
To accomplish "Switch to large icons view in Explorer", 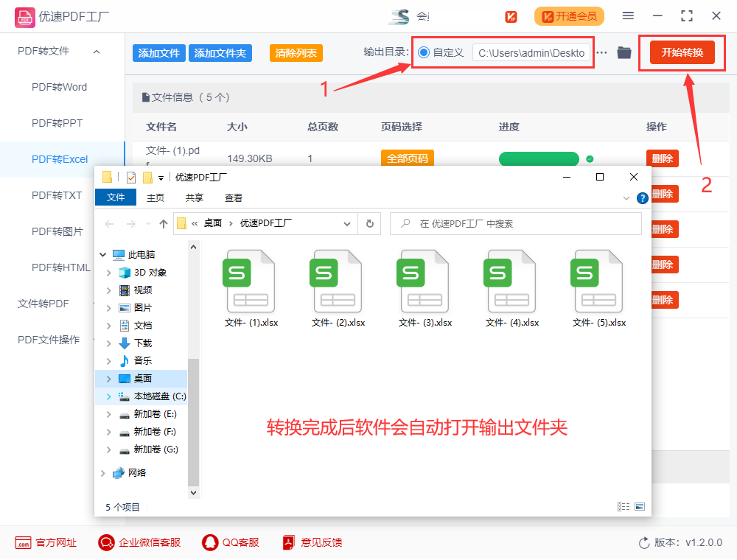I will pyautogui.click(x=640, y=507).
